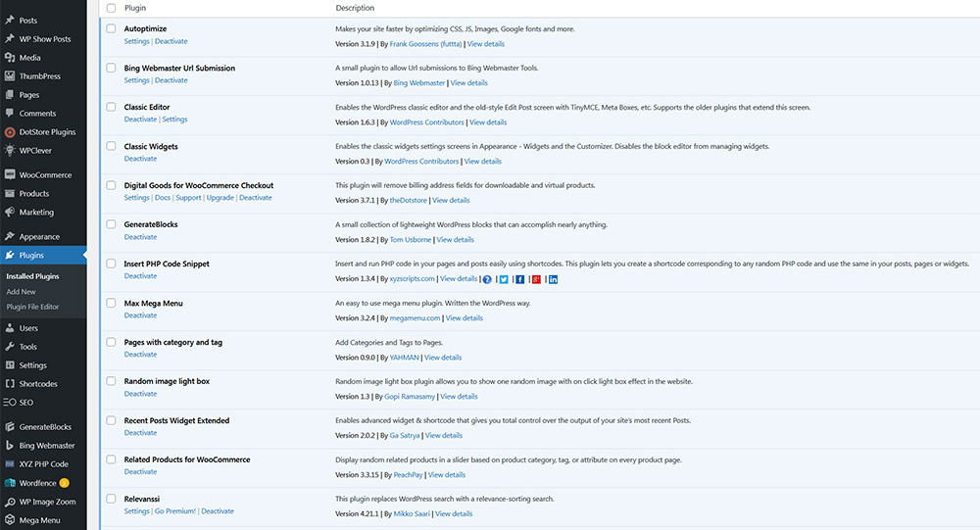Click the WPClever lightbulb icon
The image size is (980, 530).
click(10, 150)
